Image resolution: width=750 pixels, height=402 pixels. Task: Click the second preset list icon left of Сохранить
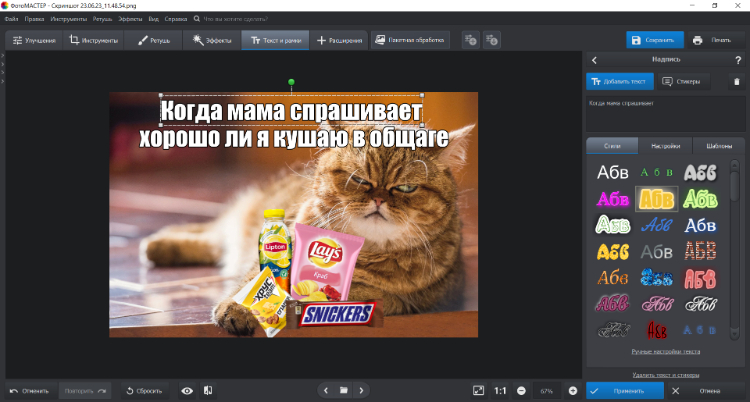492,40
